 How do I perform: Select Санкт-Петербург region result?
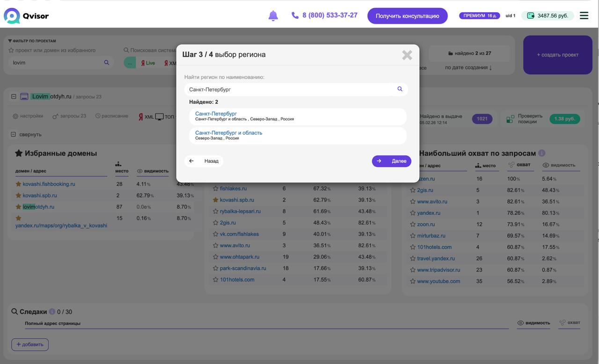point(216,114)
